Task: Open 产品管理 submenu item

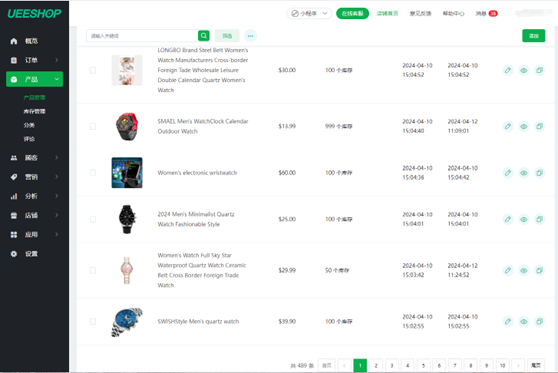Action: pos(35,98)
